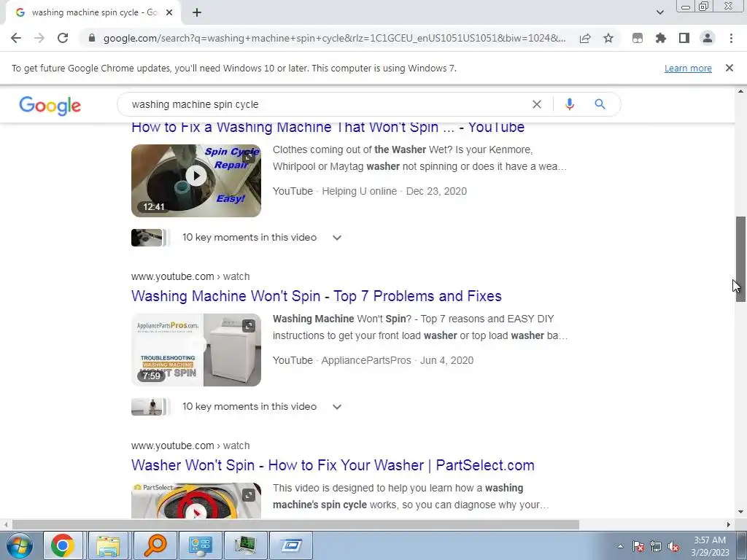The image size is (747, 560).
Task: Open the Control Panel taskbar icon
Action: [200, 545]
